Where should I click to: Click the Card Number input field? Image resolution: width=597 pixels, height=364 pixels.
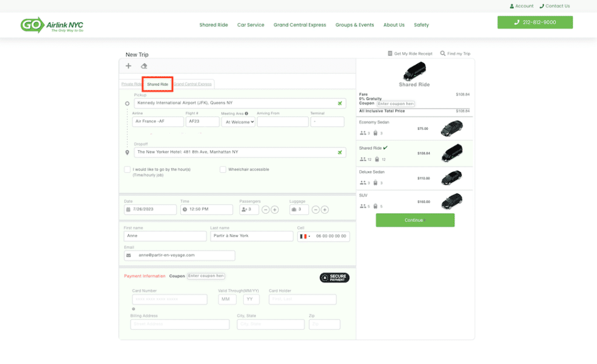170,299
